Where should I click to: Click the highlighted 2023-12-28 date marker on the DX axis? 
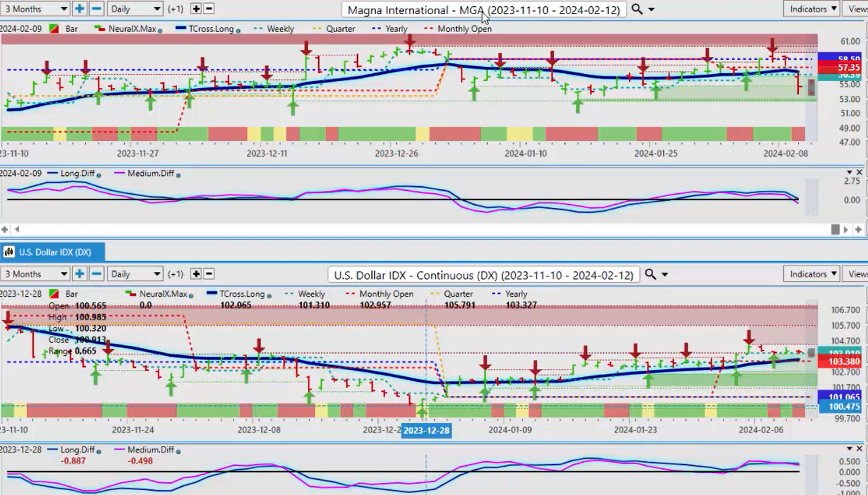(x=426, y=430)
